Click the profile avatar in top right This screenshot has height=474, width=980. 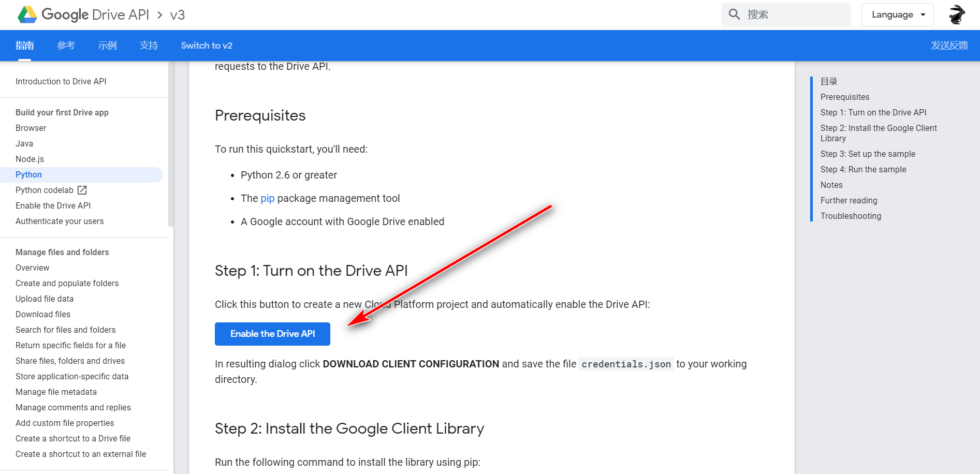pos(957,14)
